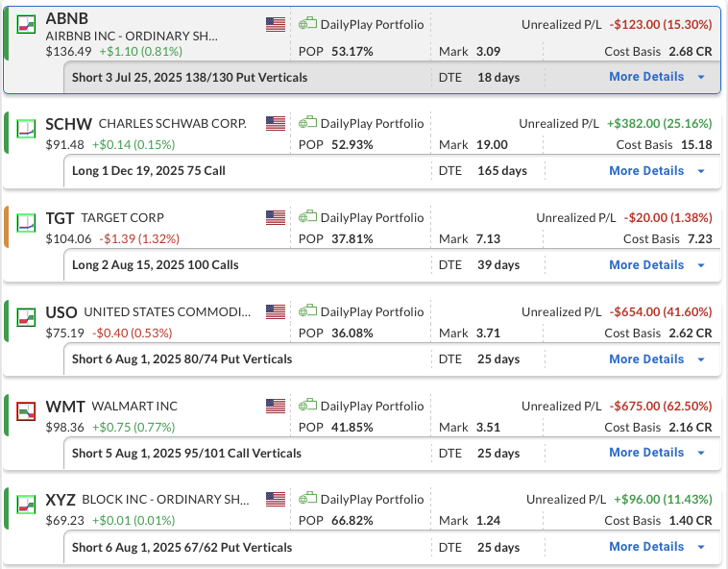Click the US flag on the TGT row
This screenshot has height=569, width=728.
pyautogui.click(x=276, y=217)
